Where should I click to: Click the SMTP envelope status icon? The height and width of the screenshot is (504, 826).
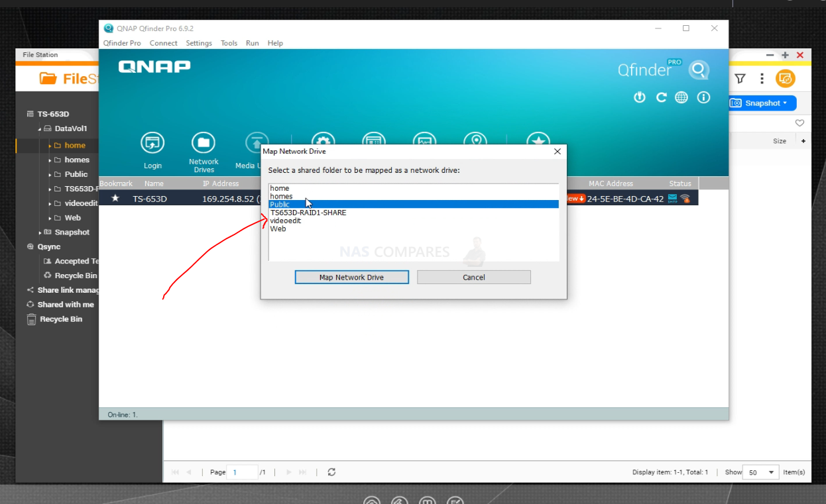tap(672, 198)
